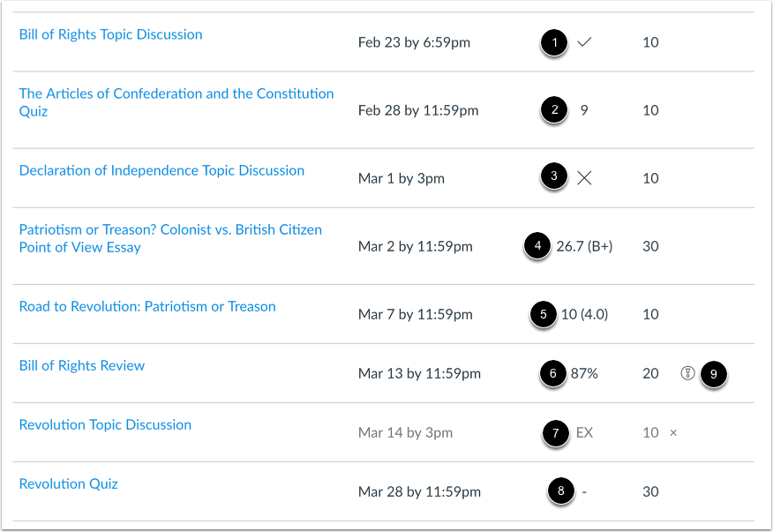
Task: Click the EX excused grade for Revolution Topic Discussion
Action: (584, 432)
